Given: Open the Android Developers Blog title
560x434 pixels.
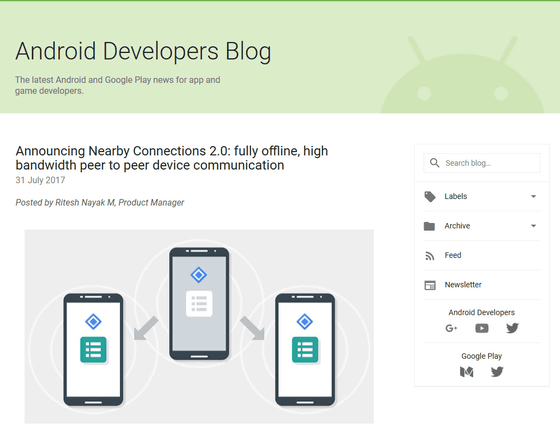Looking at the screenshot, I should coord(143,51).
